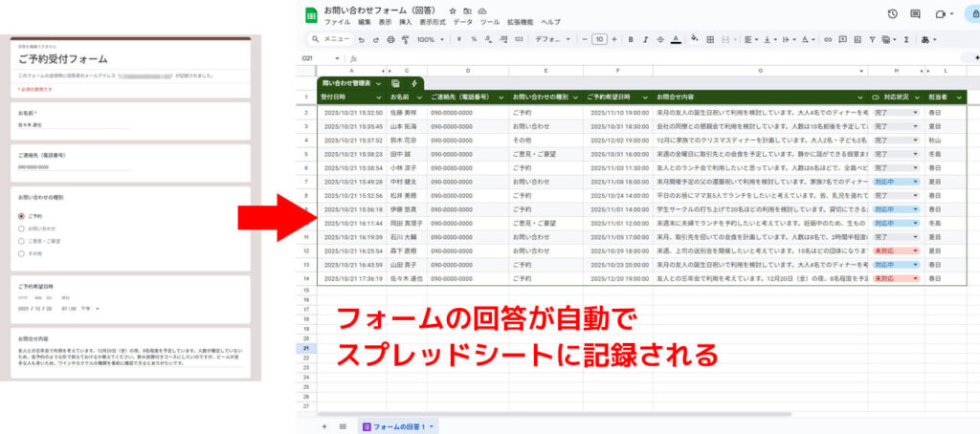Screen dimensions: 980x434
Task: Select the ご予約 radio option in form
Action: pos(21,216)
